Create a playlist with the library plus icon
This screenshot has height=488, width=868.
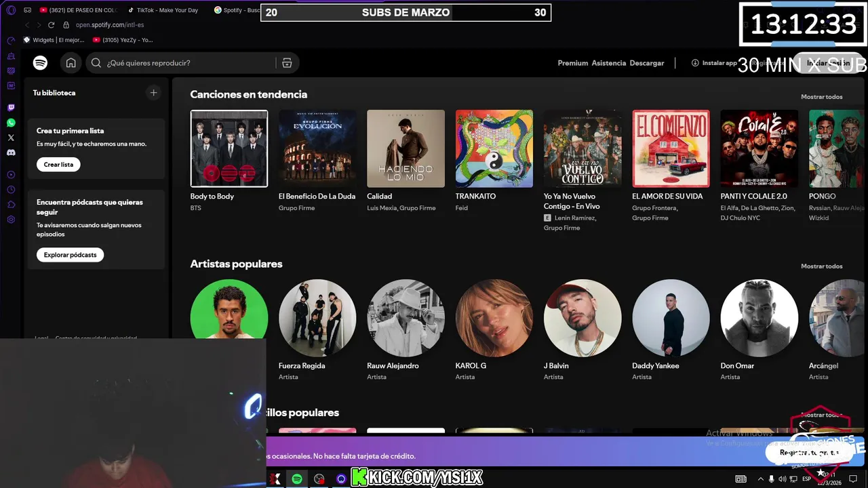pos(153,93)
